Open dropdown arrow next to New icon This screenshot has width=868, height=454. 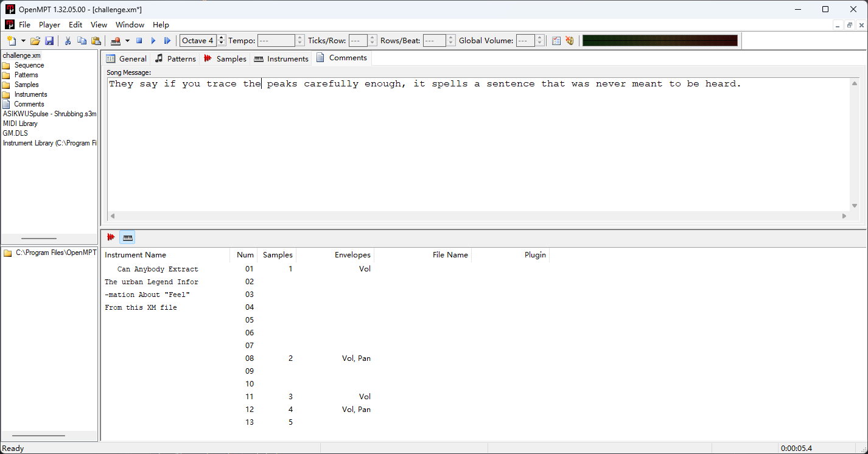click(23, 41)
